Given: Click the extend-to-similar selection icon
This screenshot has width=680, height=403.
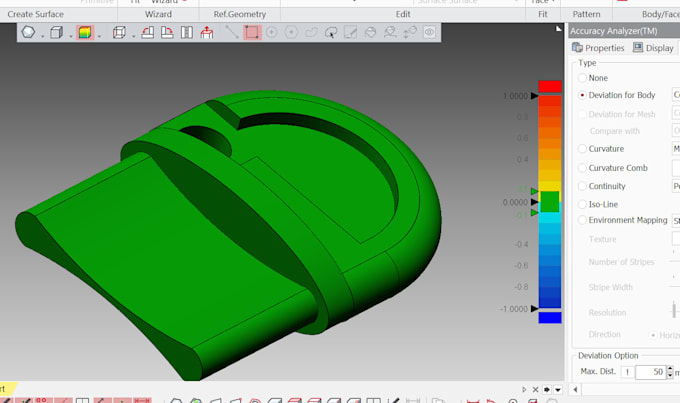Looking at the screenshot, I should [x=390, y=32].
